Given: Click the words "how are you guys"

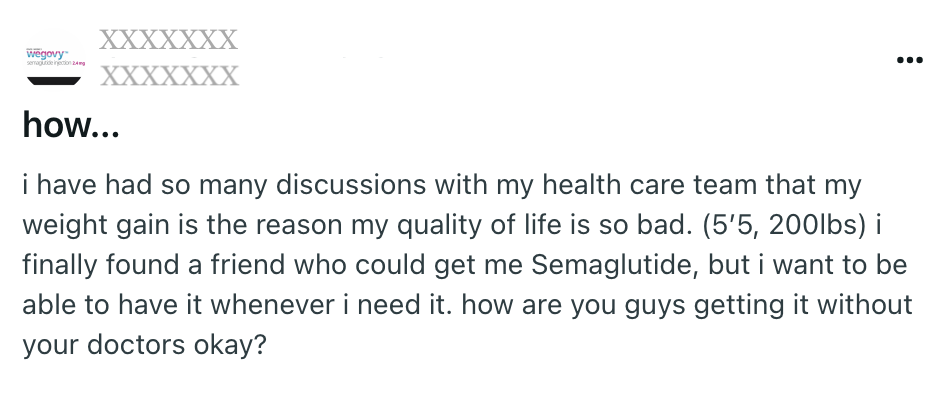Looking at the screenshot, I should [574, 305].
